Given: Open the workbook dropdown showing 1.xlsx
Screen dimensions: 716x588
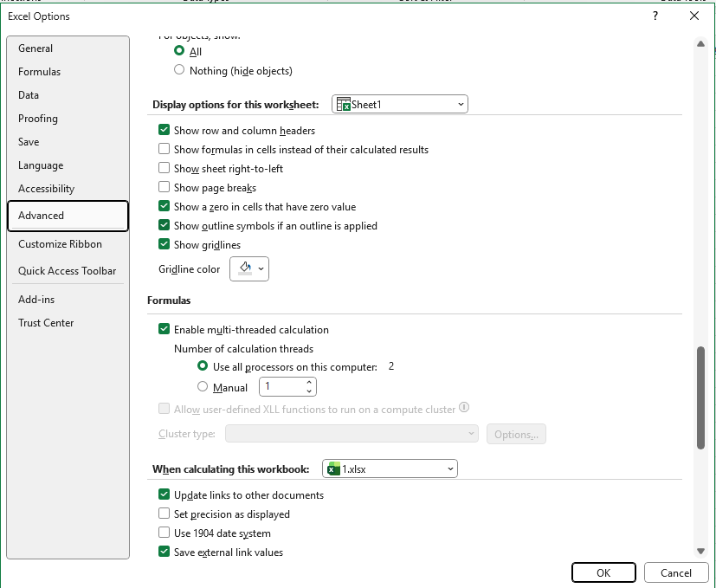Looking at the screenshot, I should pos(450,468).
